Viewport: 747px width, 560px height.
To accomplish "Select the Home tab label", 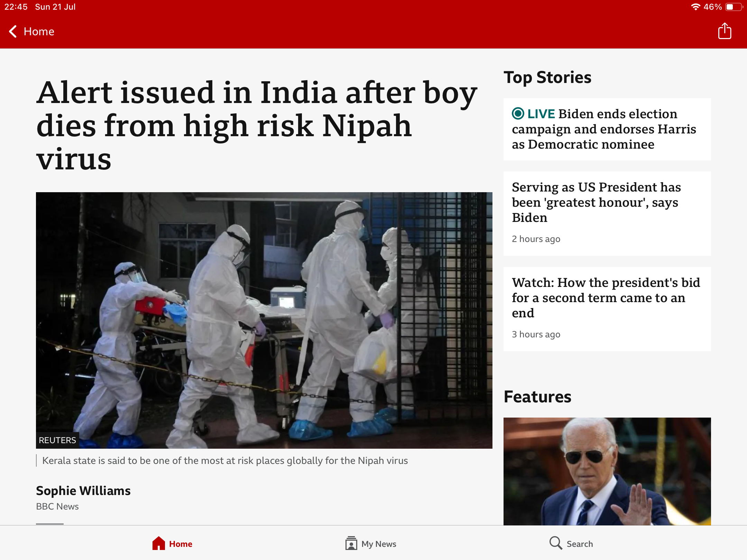I will [181, 544].
